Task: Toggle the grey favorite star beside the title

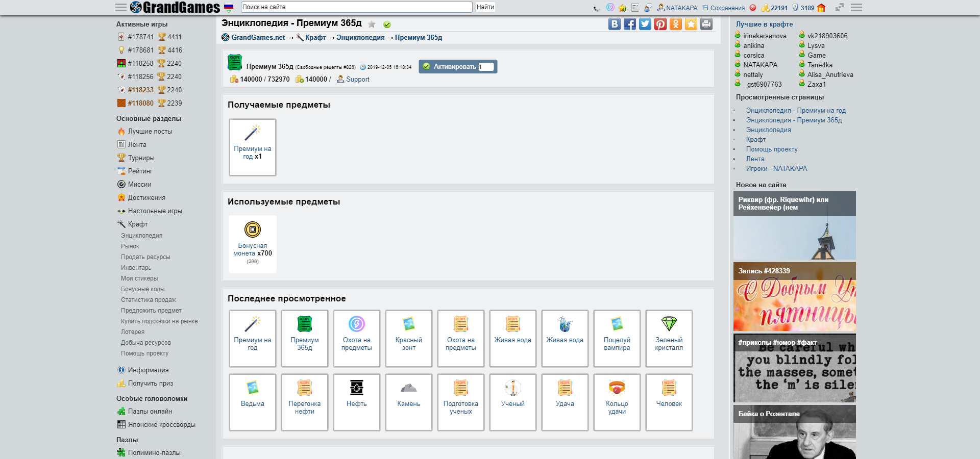Action: tap(372, 24)
